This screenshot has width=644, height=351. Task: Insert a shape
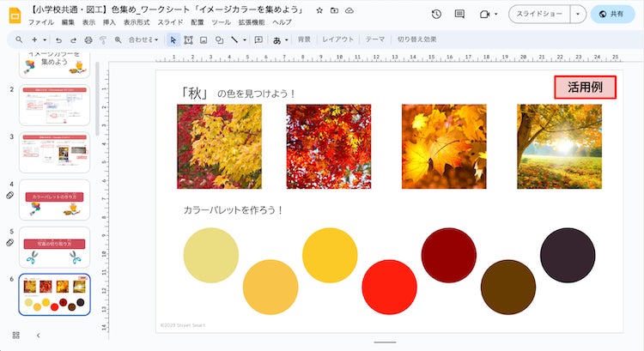pos(219,39)
